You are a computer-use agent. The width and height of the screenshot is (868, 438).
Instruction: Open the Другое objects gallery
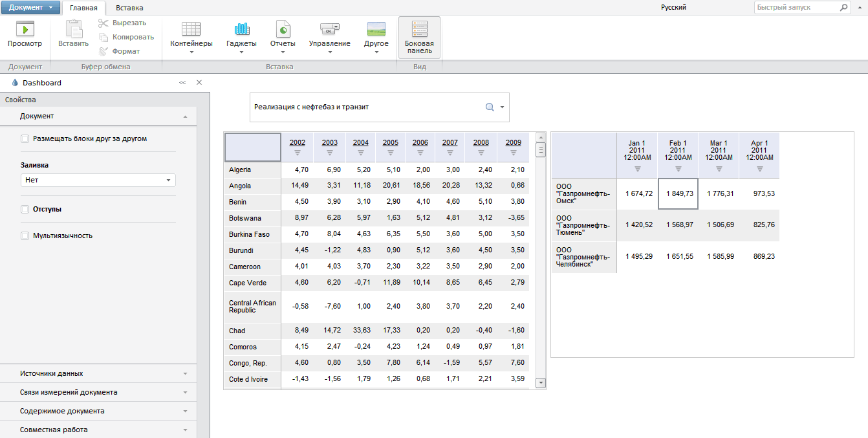376,36
